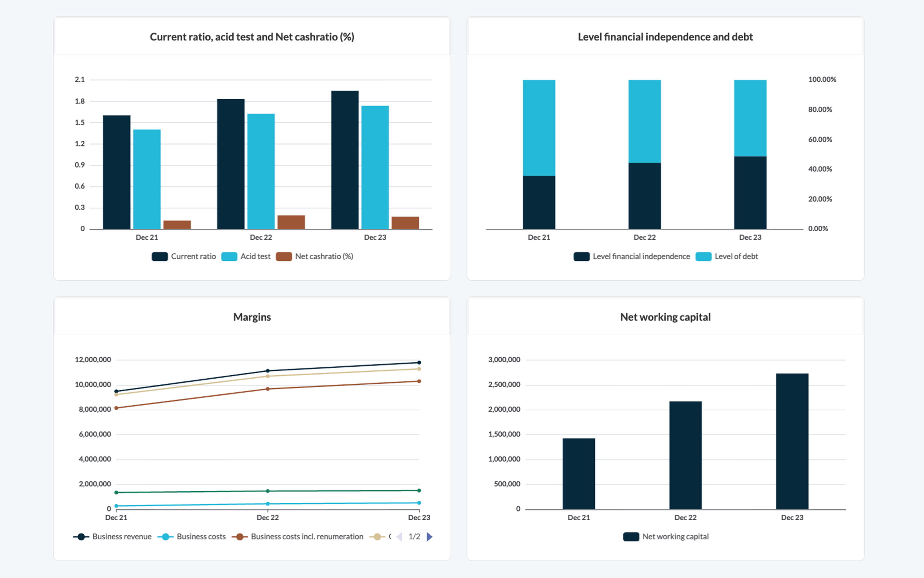Click the 'Net working capital' chart title
Viewport: 924px width, 578px height.
point(665,317)
